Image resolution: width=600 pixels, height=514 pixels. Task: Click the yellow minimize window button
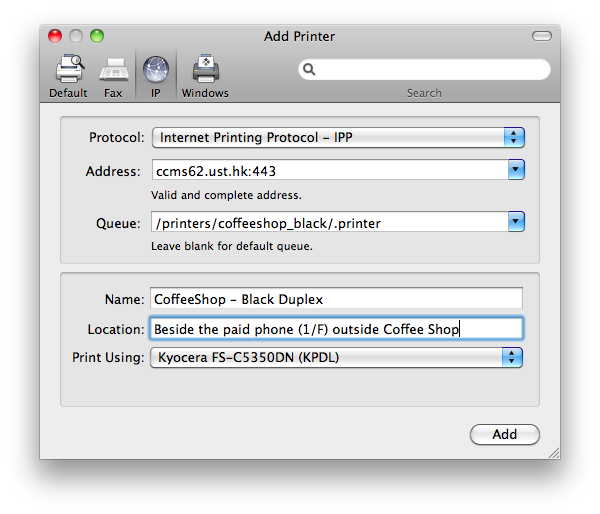[x=77, y=36]
